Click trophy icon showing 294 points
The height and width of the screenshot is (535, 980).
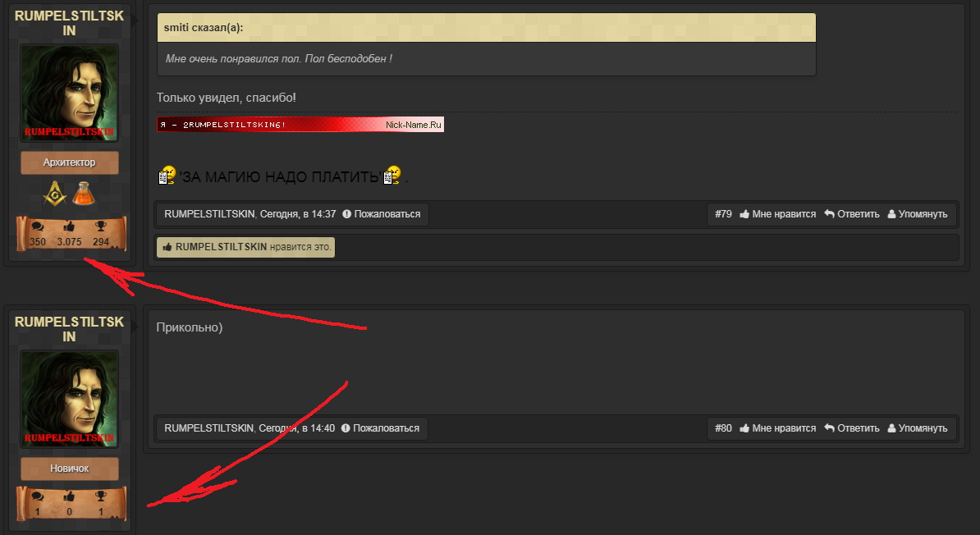tap(101, 226)
